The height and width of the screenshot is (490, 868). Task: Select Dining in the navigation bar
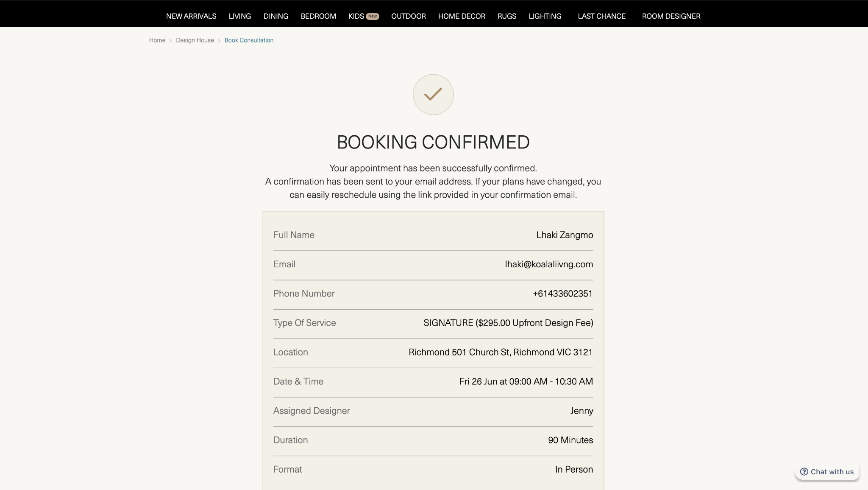[x=276, y=16]
